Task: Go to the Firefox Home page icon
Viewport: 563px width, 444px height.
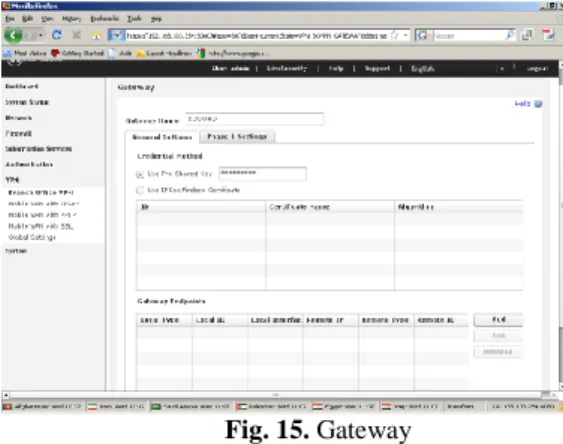Action: (96, 35)
